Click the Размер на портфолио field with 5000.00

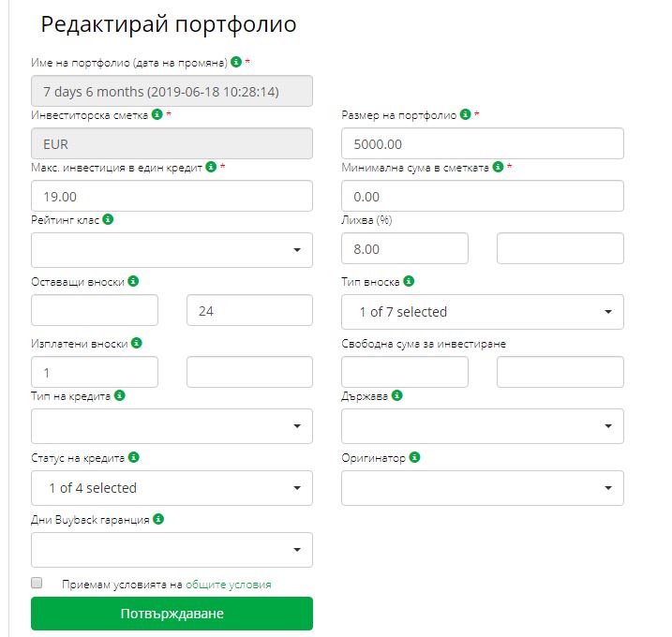[483, 143]
